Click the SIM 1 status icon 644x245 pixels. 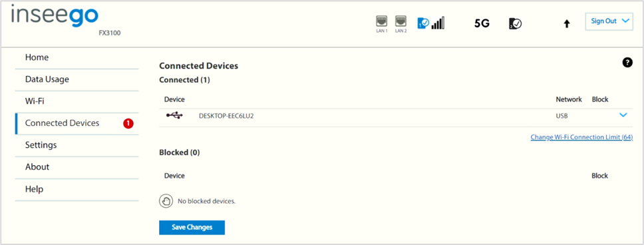(x=423, y=23)
